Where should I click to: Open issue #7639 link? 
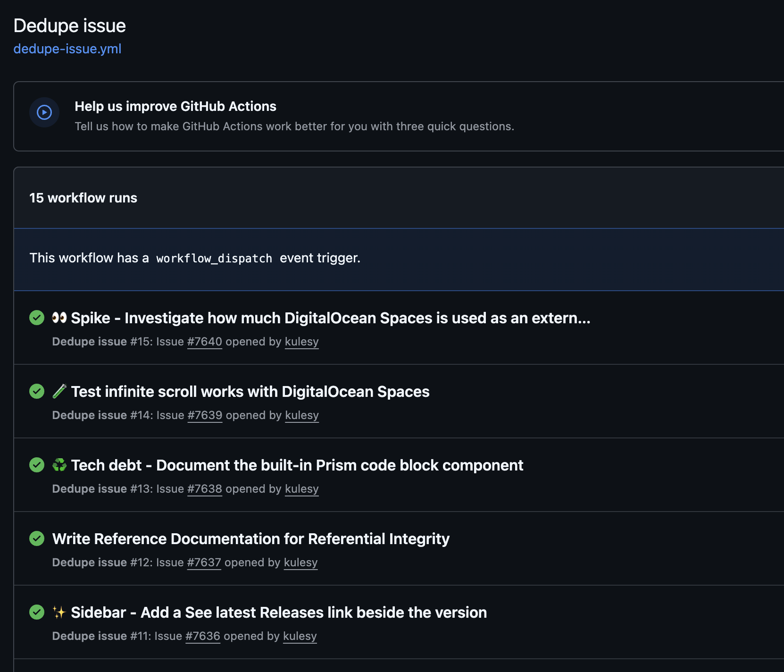(205, 415)
